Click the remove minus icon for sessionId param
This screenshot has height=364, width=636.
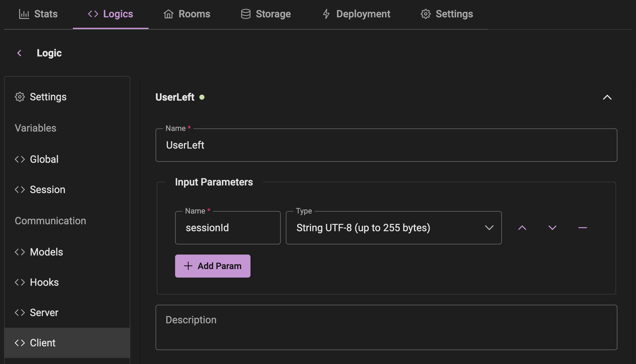click(x=583, y=228)
